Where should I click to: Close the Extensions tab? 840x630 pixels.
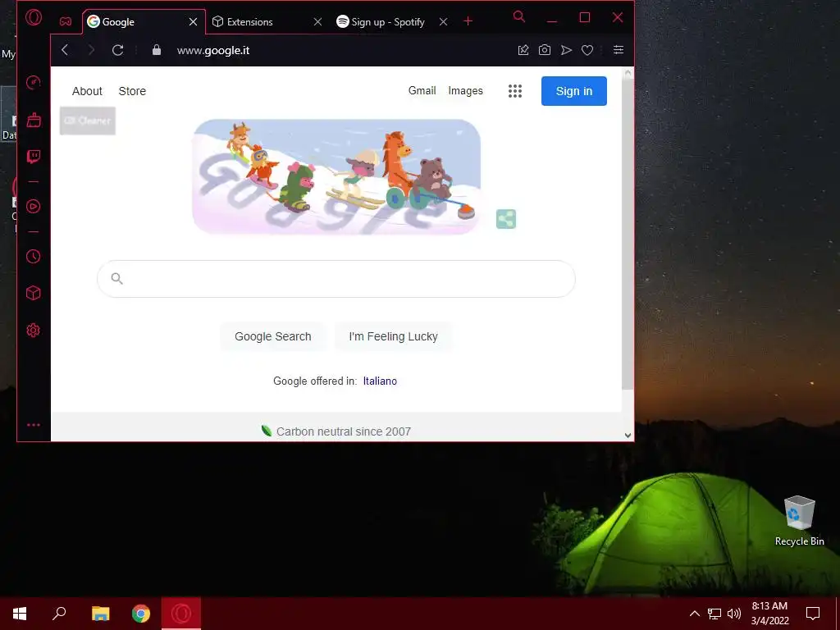317,22
